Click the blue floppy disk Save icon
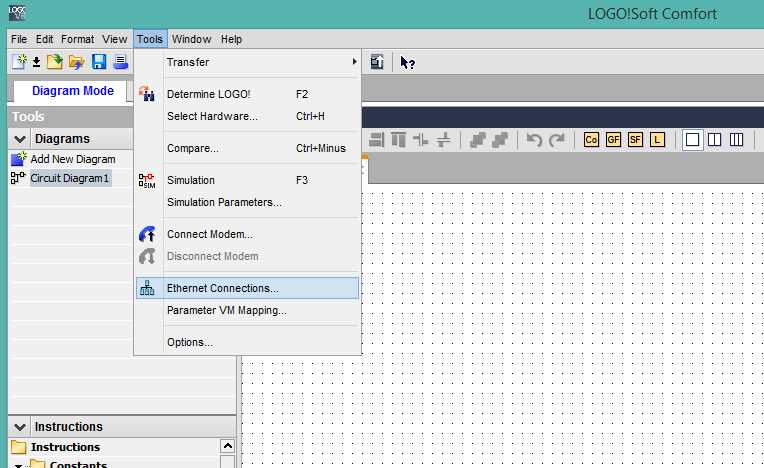The height and width of the screenshot is (468, 764). click(x=99, y=62)
